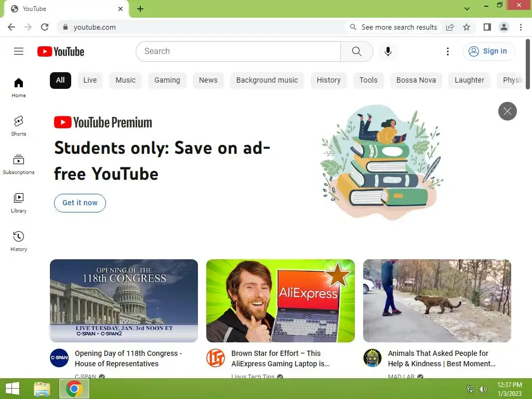
Task: Open the Chrome three-dot menu
Action: tap(521, 27)
